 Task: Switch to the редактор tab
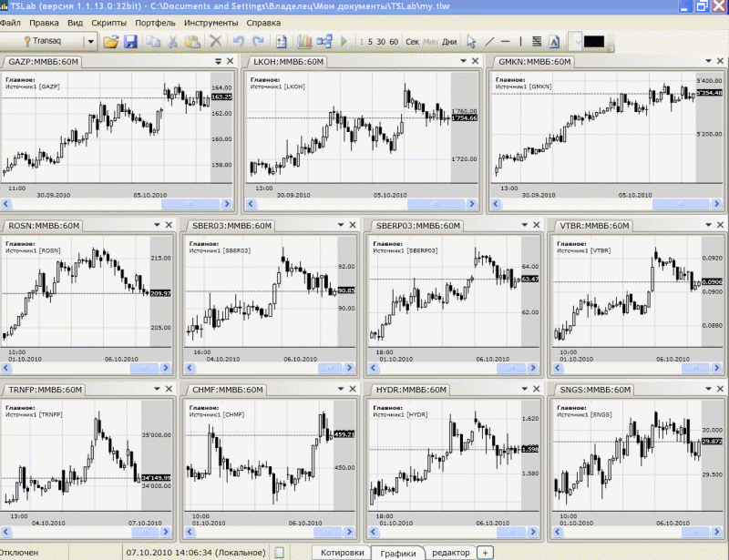(450, 553)
